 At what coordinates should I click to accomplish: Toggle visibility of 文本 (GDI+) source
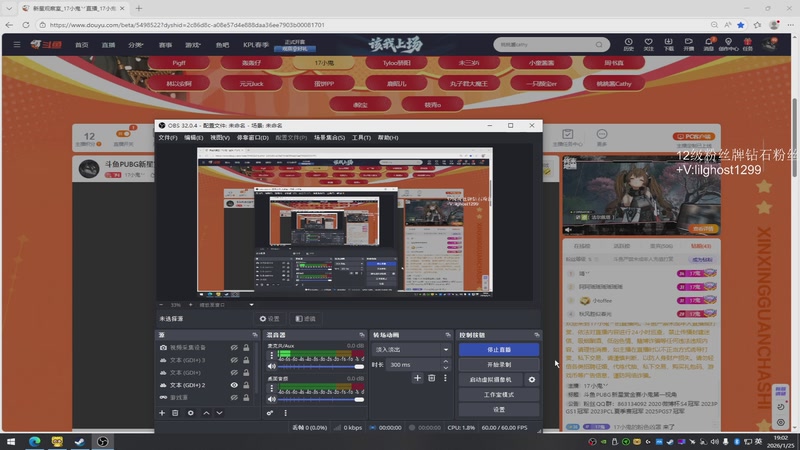tap(234, 372)
